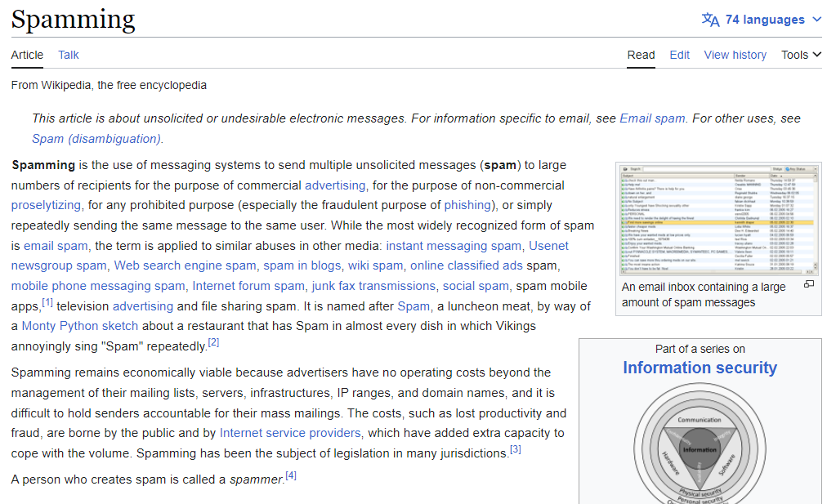Open the Edit tab

[679, 55]
